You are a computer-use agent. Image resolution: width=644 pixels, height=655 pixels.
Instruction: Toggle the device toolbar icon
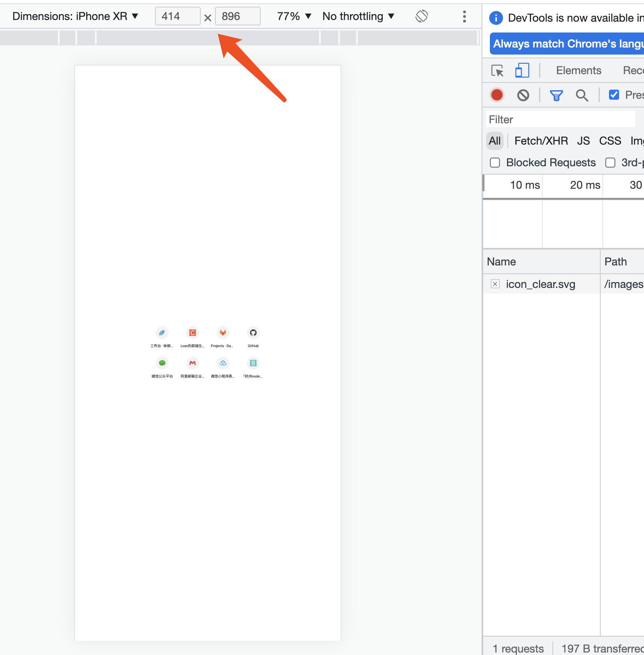pos(522,70)
